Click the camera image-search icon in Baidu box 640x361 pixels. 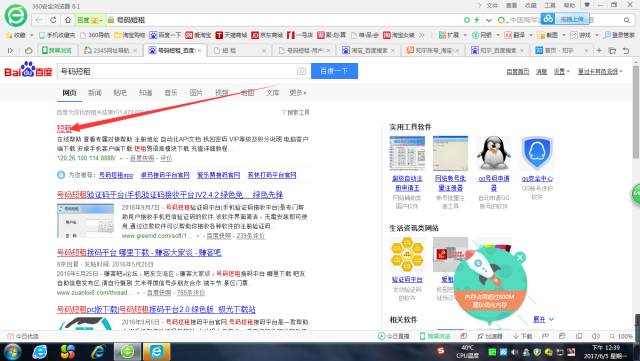click(301, 71)
